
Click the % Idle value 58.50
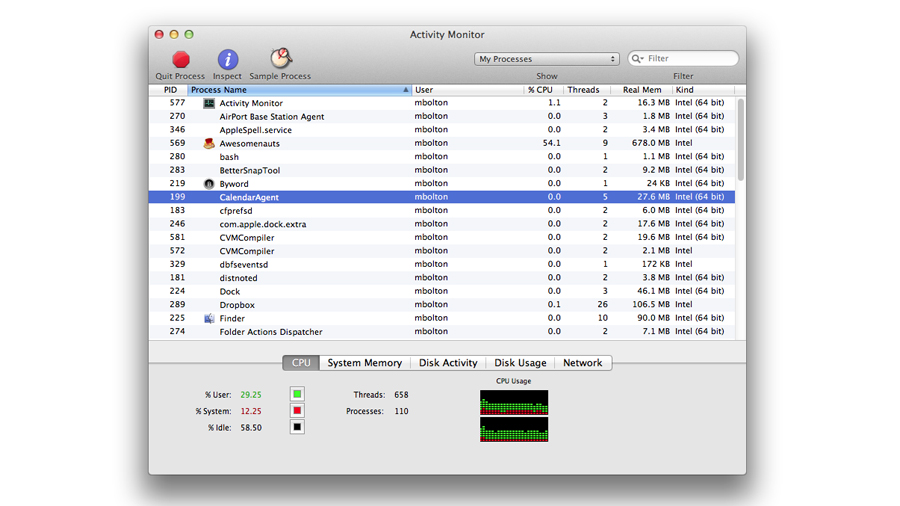(x=251, y=428)
